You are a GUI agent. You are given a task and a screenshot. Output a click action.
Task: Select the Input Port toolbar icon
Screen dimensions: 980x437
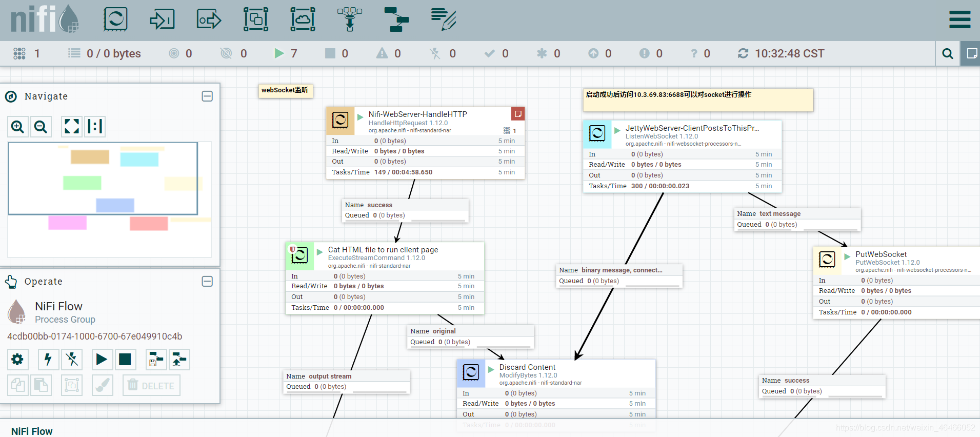click(162, 19)
